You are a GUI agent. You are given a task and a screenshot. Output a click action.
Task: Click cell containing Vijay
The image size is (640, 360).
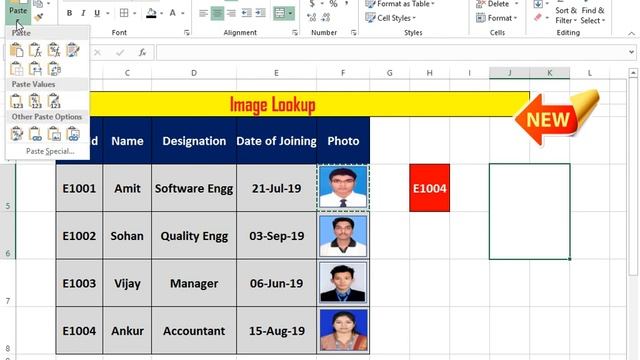pos(127,283)
